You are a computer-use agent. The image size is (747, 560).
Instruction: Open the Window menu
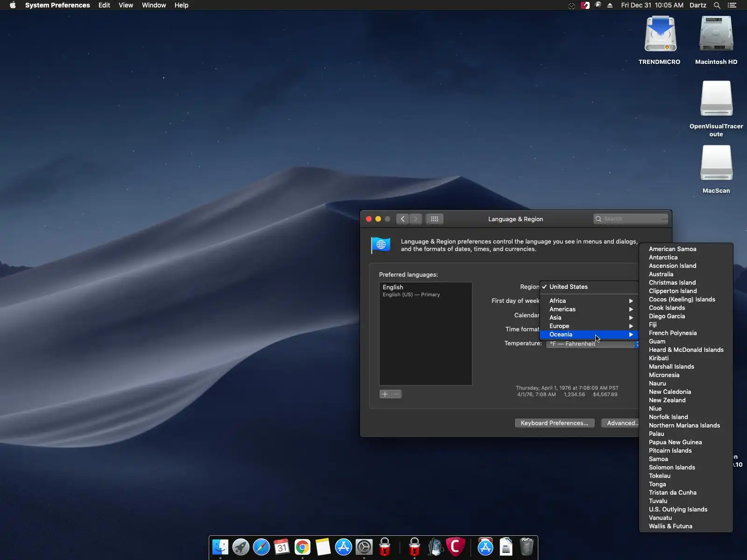pyautogui.click(x=154, y=5)
